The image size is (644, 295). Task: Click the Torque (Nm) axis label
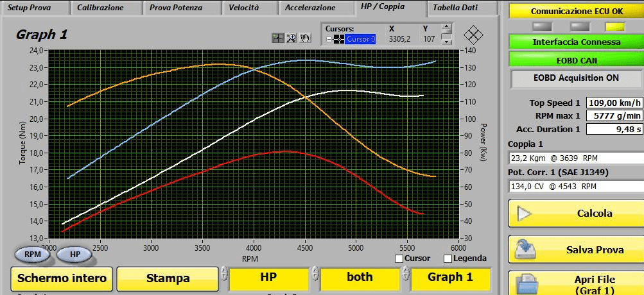click(22, 144)
